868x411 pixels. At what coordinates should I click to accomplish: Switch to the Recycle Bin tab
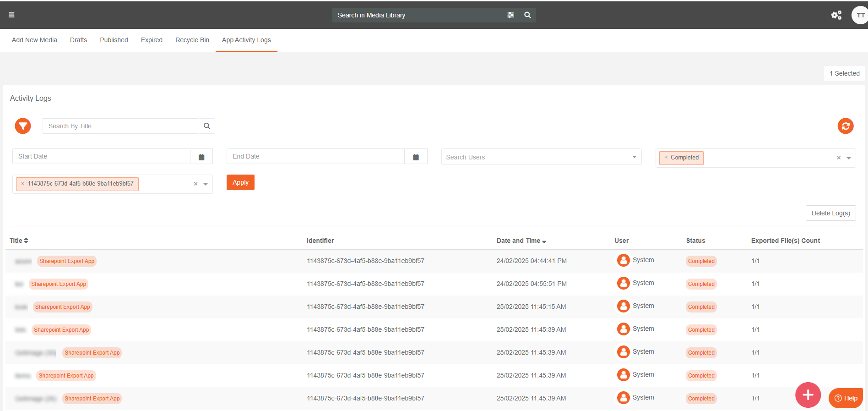(192, 40)
